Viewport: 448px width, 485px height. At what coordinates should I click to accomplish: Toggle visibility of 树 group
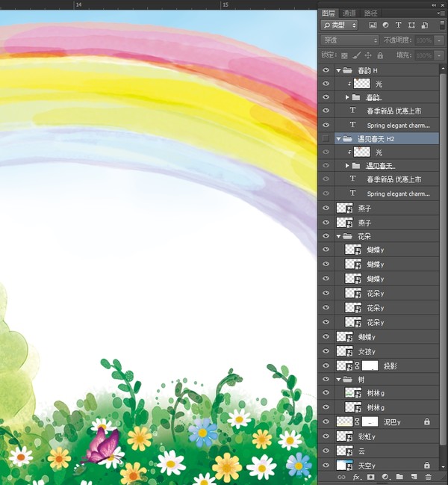(x=326, y=379)
